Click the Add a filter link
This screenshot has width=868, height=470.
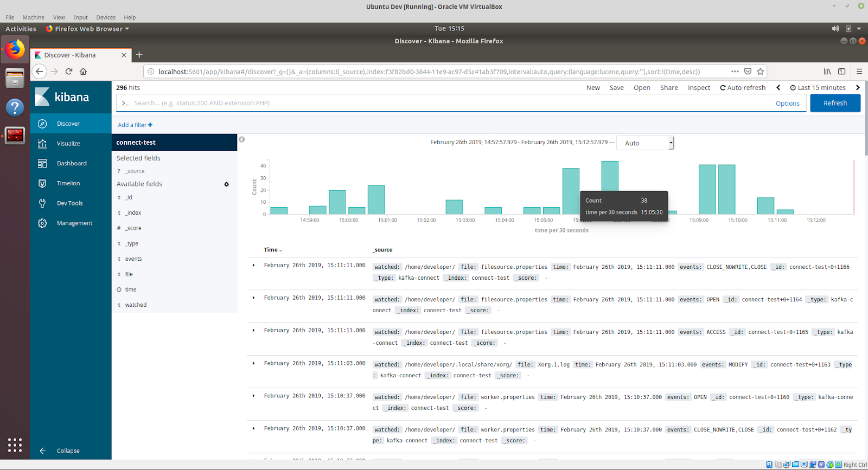135,125
